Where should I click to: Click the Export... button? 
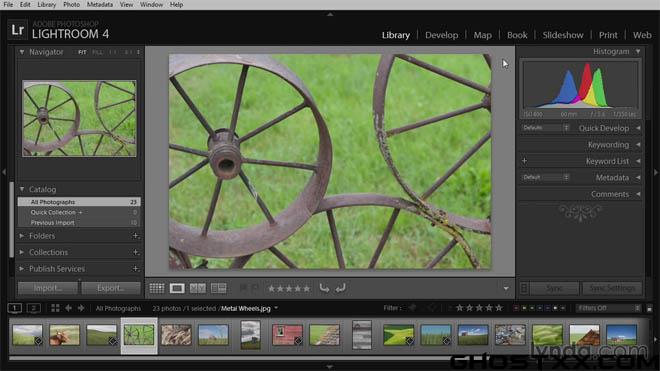tap(111, 288)
